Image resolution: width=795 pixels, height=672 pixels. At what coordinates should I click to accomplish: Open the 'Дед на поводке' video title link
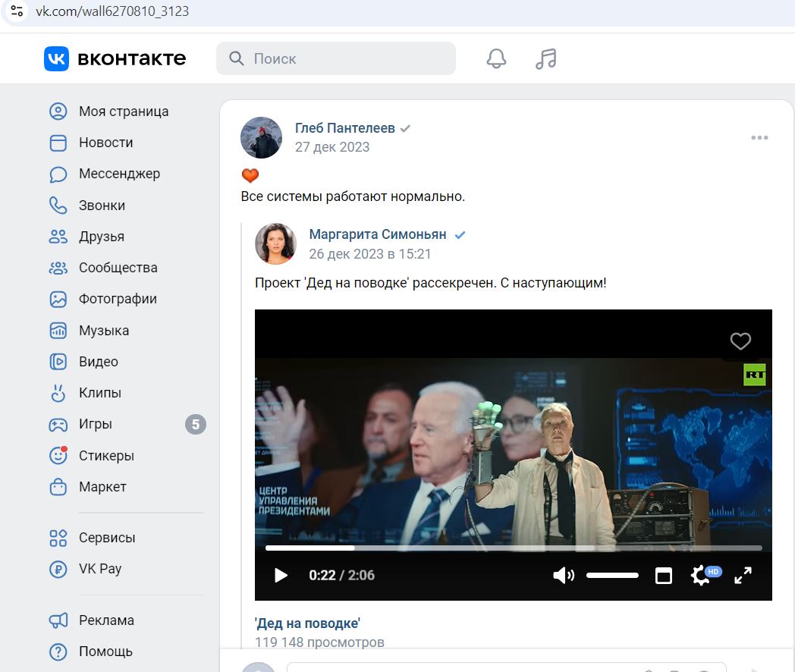point(307,623)
